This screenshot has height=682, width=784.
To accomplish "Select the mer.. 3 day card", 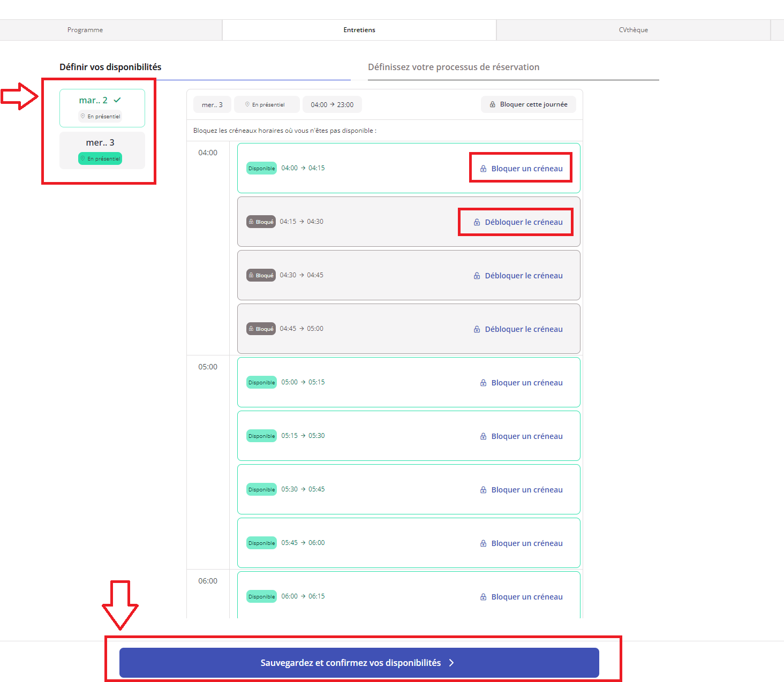I will tap(102, 150).
